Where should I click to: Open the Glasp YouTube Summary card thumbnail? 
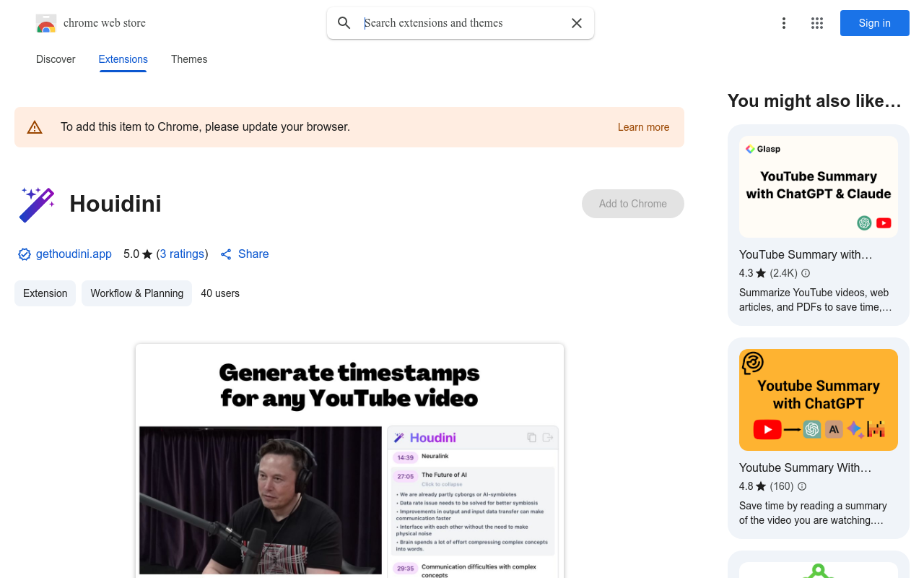(x=819, y=186)
